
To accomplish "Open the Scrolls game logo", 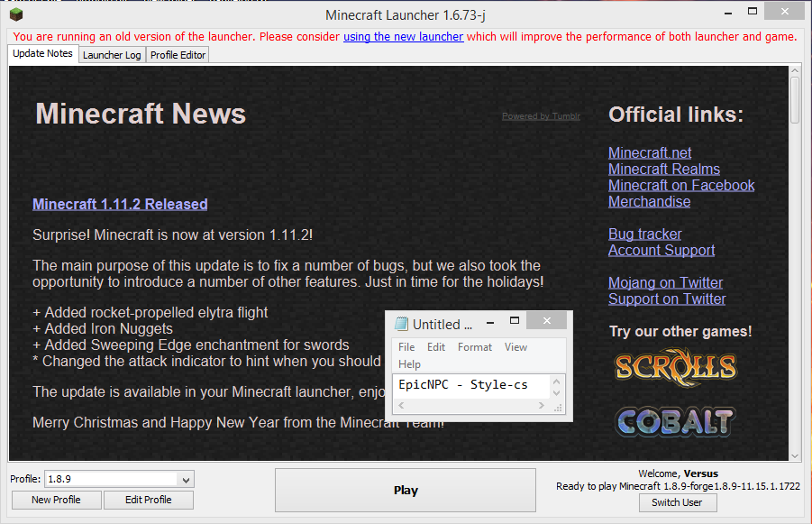I will [675, 367].
